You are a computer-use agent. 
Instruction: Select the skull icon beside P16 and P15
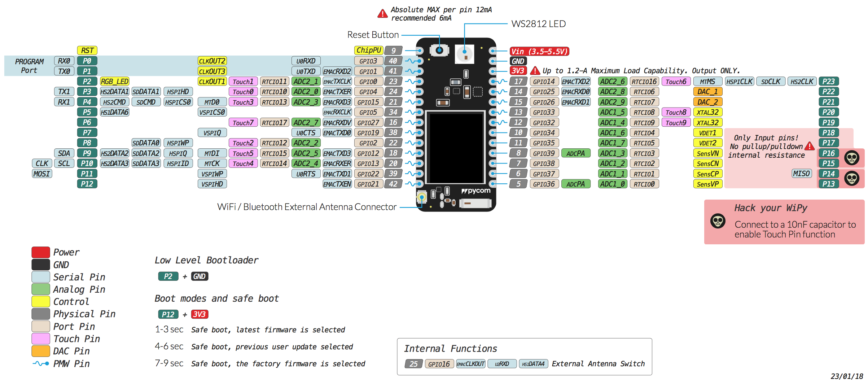(x=851, y=158)
